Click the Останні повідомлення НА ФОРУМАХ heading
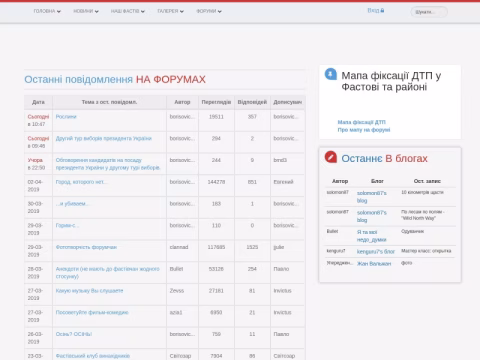 pyautogui.click(x=115, y=79)
